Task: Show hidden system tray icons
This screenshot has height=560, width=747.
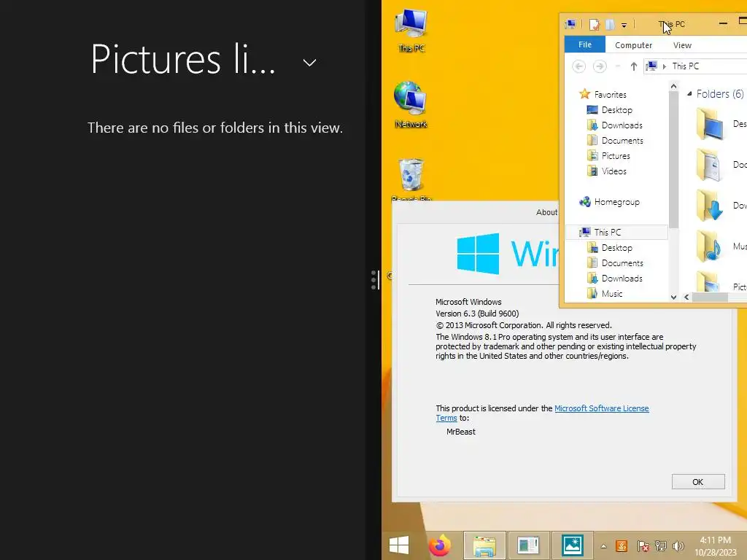Action: 603,546
